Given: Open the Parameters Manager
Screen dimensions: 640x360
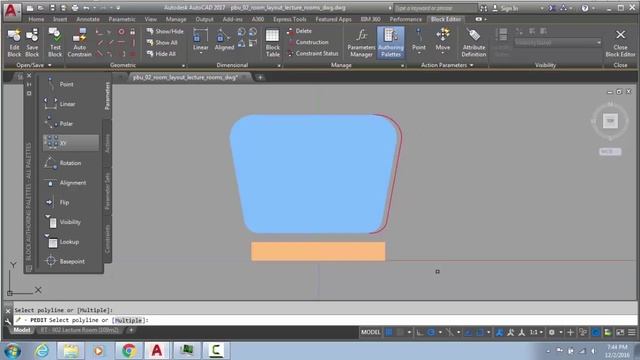Looking at the screenshot, I should click(361, 43).
